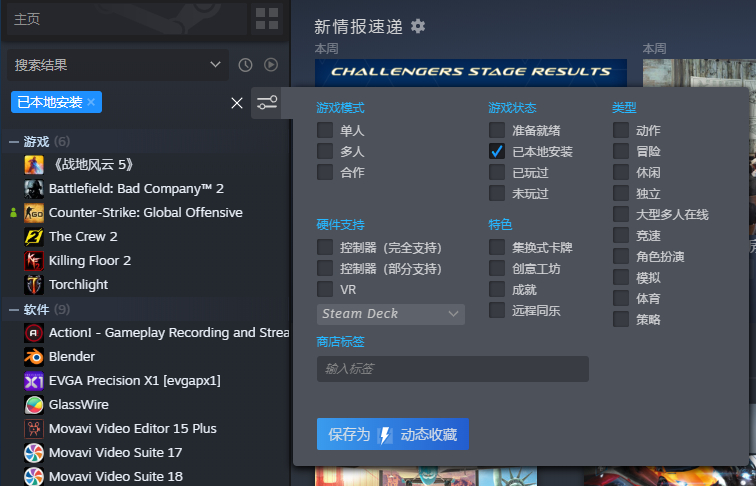Collapse the 游戏 (6) category

click(x=14, y=142)
